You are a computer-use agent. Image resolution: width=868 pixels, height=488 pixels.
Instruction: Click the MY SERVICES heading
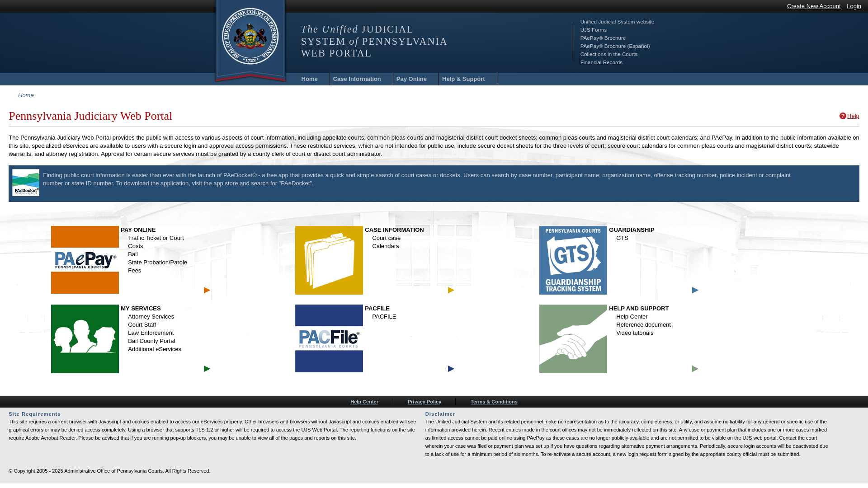point(141,309)
